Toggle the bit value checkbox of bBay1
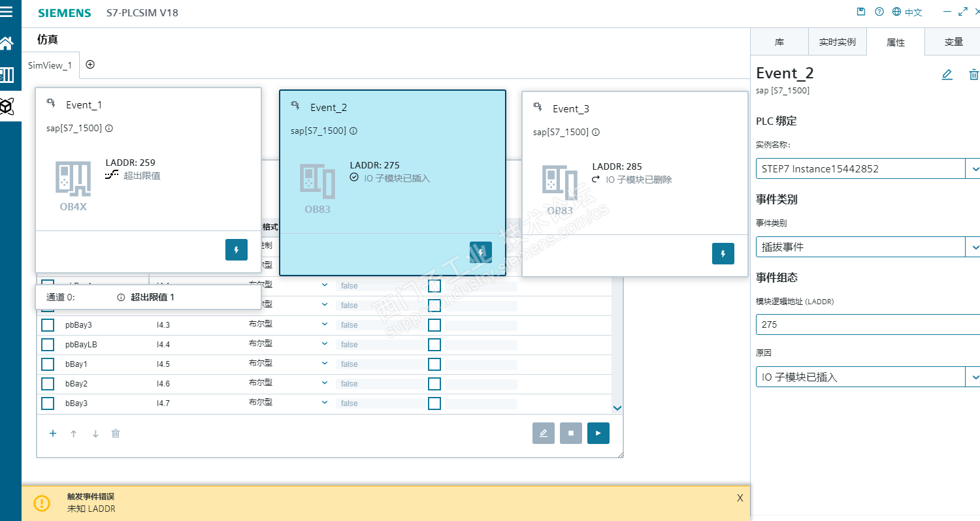The width and height of the screenshot is (980, 521). point(434,364)
